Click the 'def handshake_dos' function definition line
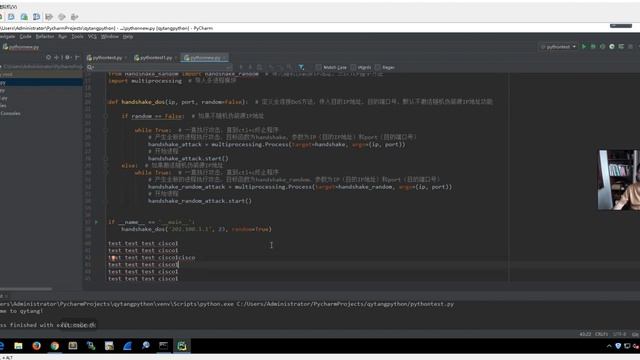Image resolution: width=640 pixels, height=360 pixels. click(x=177, y=102)
